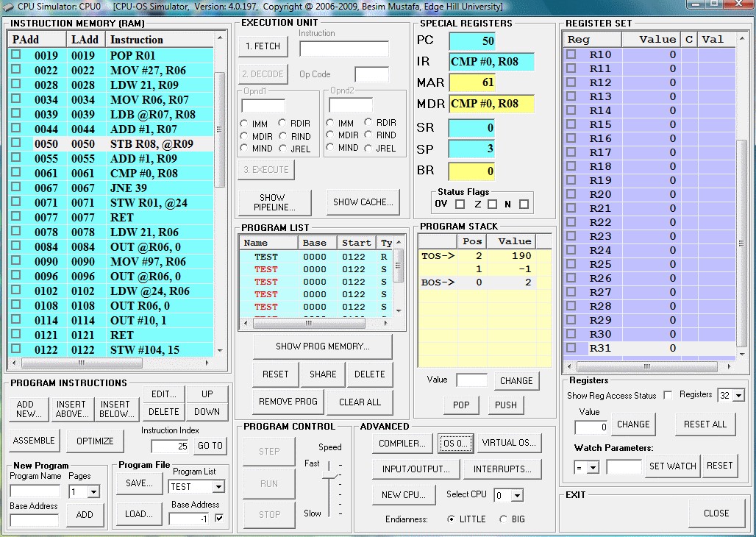This screenshot has width=756, height=537.
Task: Open the OS 0 simulator window
Action: 456,444
